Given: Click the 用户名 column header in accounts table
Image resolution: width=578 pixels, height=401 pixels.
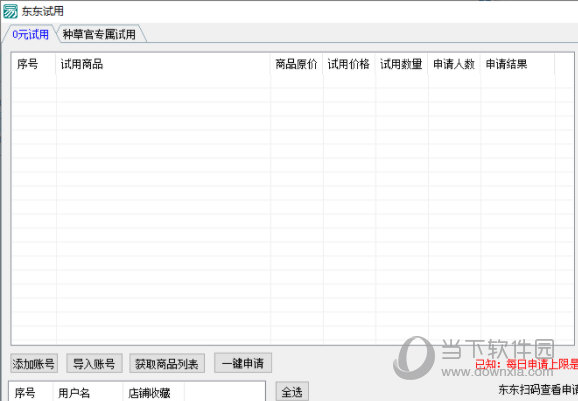Looking at the screenshot, I should 88,393.
